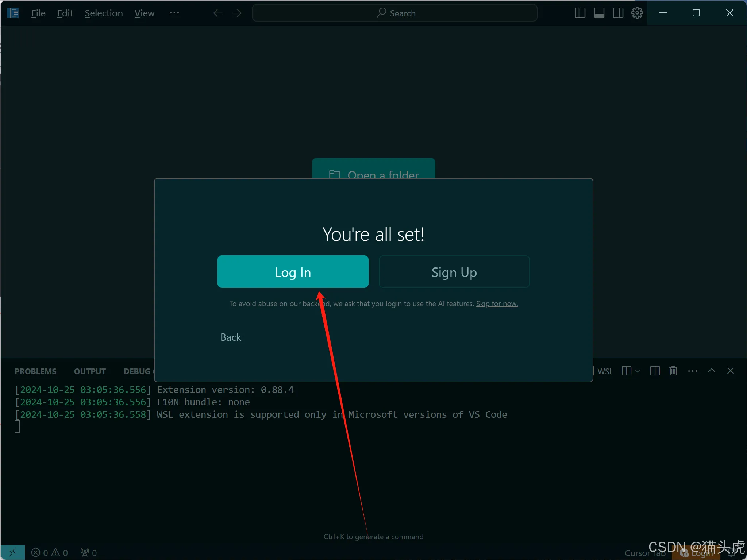Open the File menu
This screenshot has height=560, width=747.
(38, 13)
